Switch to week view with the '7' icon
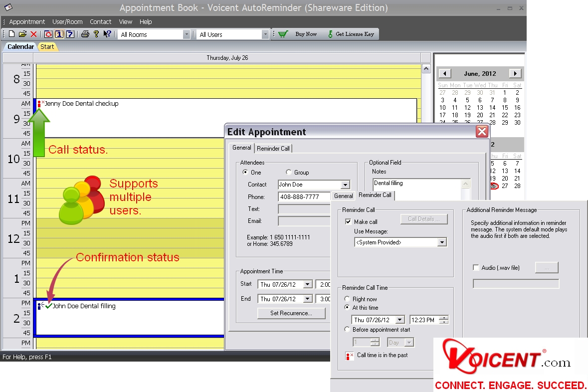 point(70,33)
